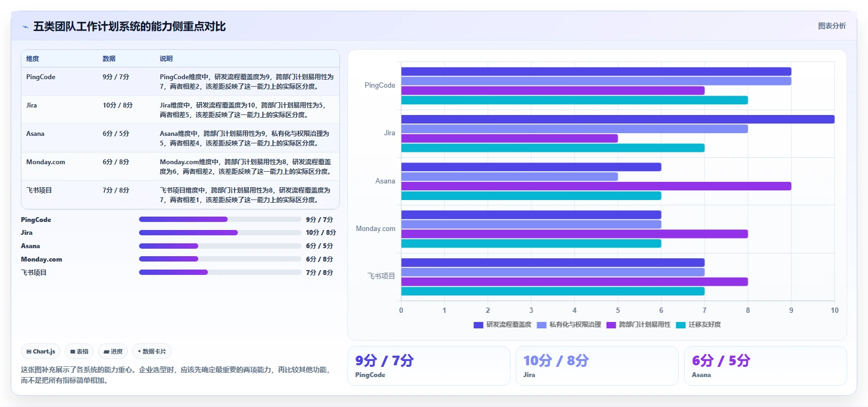Click the description starting 飞书项目维度中
The image size is (868, 407).
click(245, 195)
